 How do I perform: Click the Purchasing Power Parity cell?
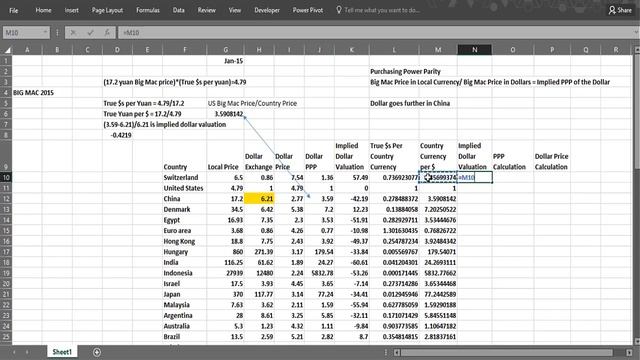[405, 71]
